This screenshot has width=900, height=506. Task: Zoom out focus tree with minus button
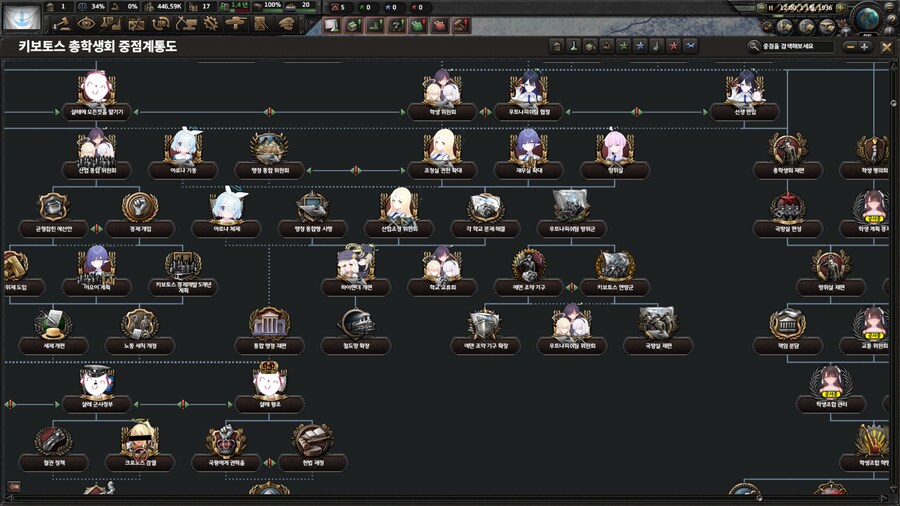850,46
